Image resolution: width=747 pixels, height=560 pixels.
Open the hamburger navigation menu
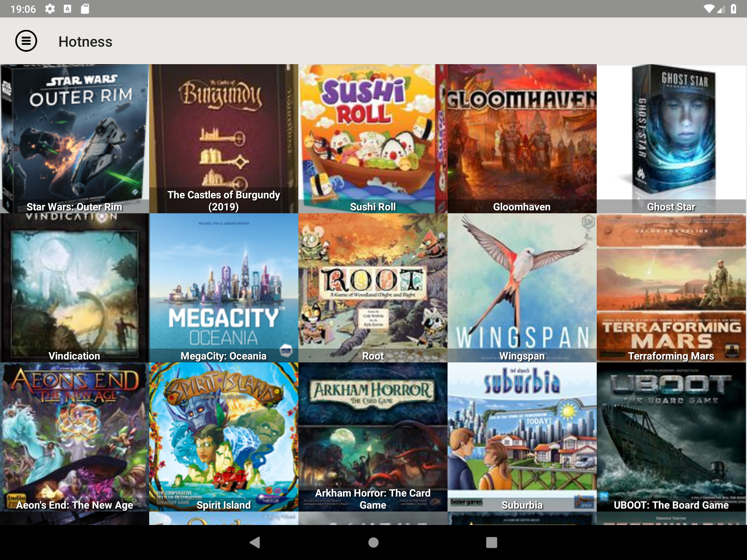pyautogui.click(x=26, y=41)
